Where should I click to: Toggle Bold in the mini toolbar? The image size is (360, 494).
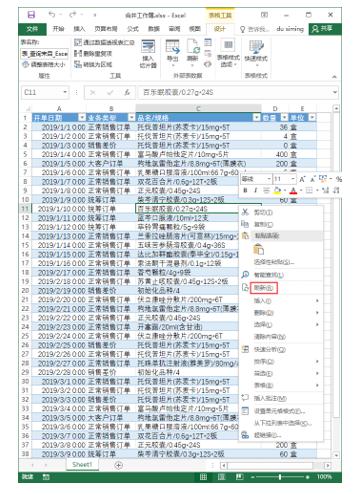click(x=245, y=190)
